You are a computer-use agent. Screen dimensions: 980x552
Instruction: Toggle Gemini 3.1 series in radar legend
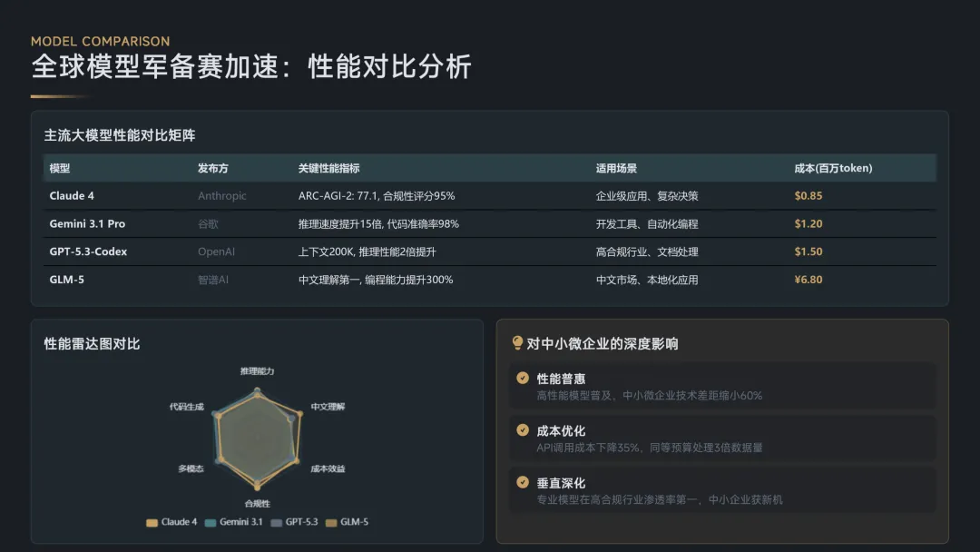[234, 522]
